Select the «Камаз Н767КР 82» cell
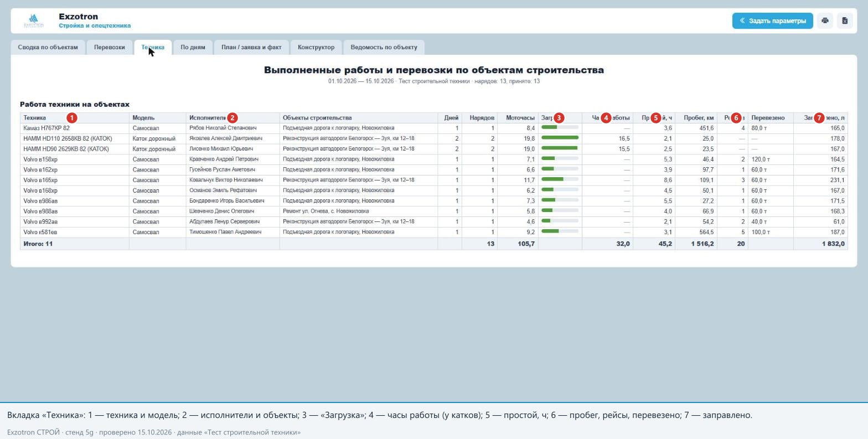The width and height of the screenshot is (868, 439). pos(74,128)
